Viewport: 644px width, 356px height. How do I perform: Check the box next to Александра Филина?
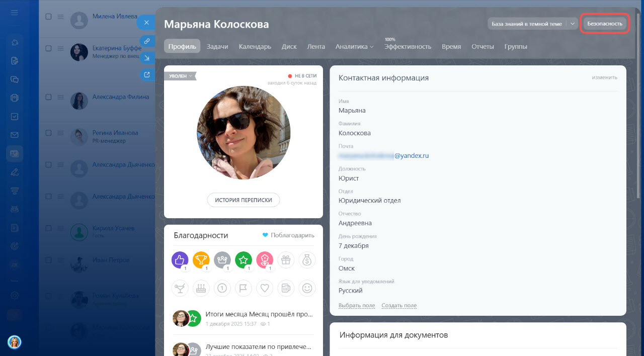pyautogui.click(x=49, y=97)
